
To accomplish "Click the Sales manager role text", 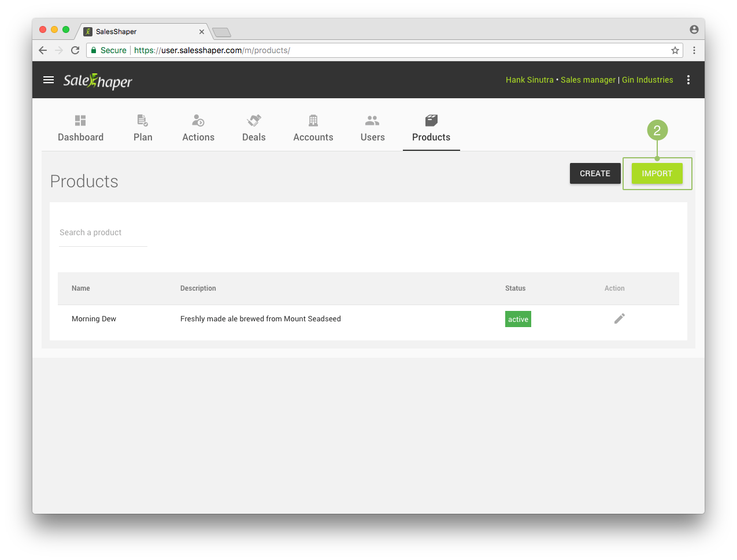I will coord(588,80).
